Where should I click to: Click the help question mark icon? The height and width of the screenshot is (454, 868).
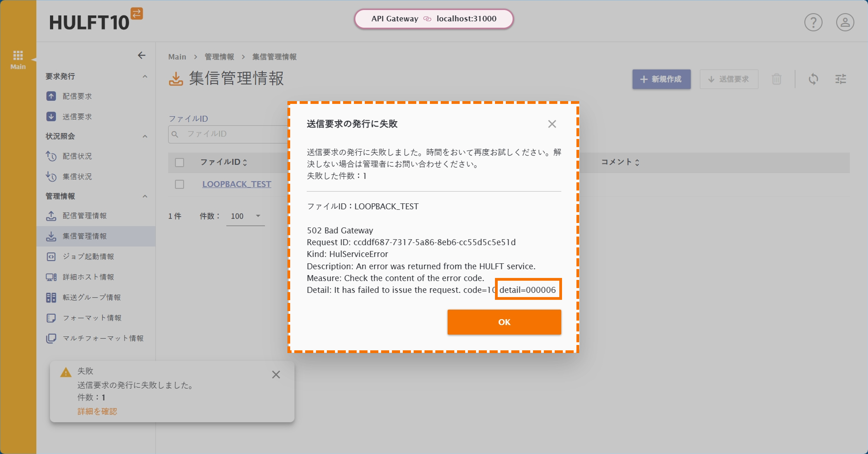pos(813,22)
